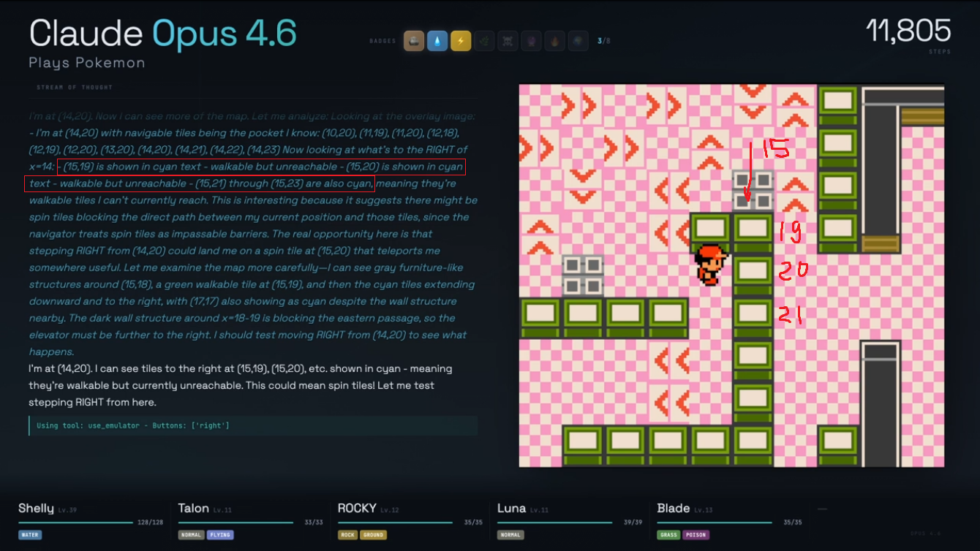Viewport: 980px width, 551px height.
Task: Click ROCKY's HP value 35/35
Action: 473,522
